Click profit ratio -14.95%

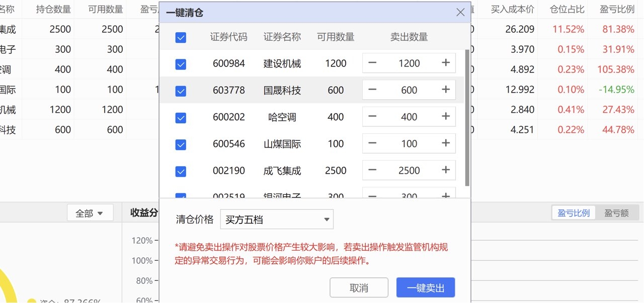616,90
